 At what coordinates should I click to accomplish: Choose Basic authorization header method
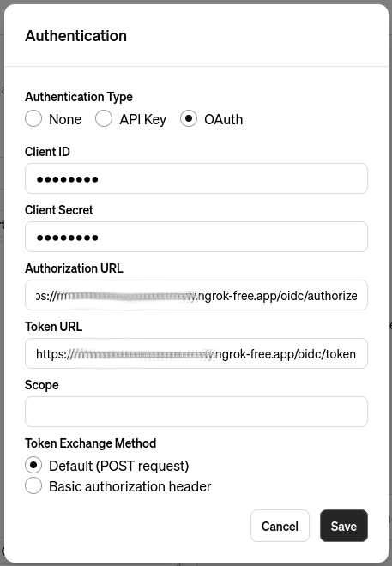pos(33,486)
